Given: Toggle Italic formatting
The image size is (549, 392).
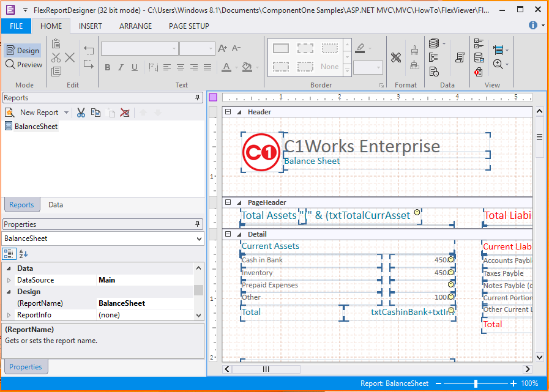Looking at the screenshot, I should click(x=121, y=67).
